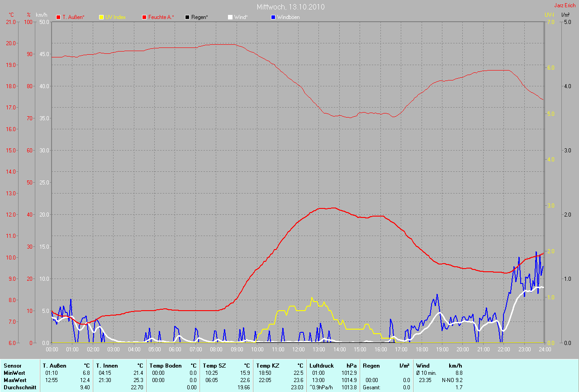Click the white Wind legend square

230,17
